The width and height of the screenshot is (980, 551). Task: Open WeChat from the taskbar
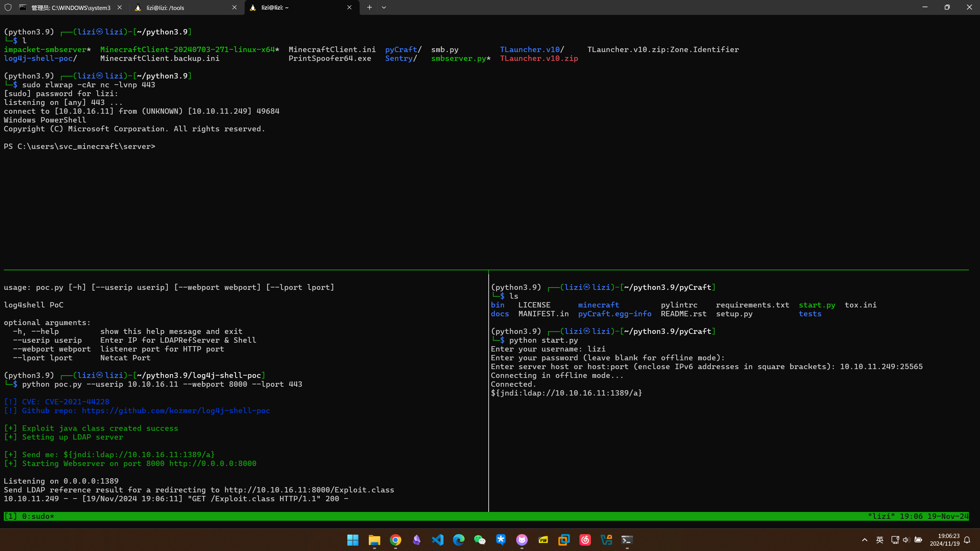[x=479, y=540]
